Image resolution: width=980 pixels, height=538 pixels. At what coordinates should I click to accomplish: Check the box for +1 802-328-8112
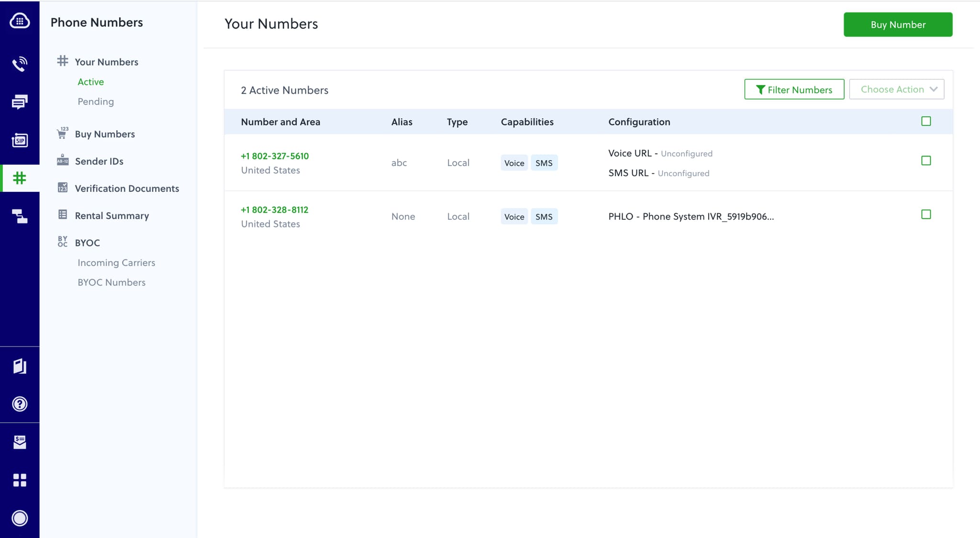pos(926,214)
